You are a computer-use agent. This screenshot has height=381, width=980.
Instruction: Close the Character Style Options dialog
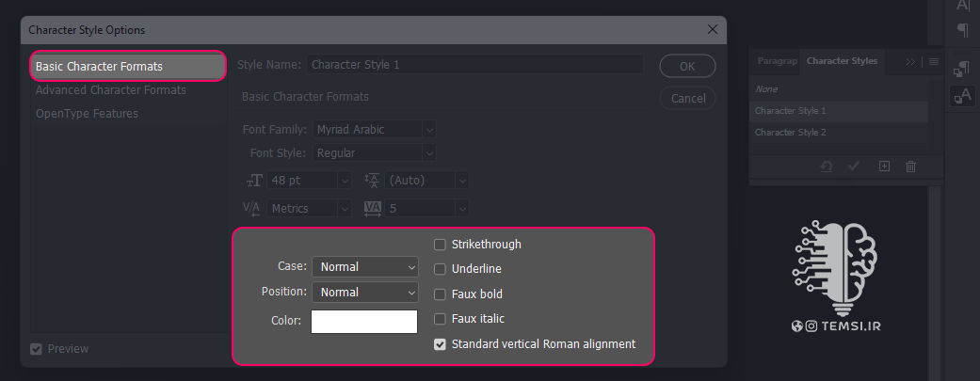click(x=712, y=29)
